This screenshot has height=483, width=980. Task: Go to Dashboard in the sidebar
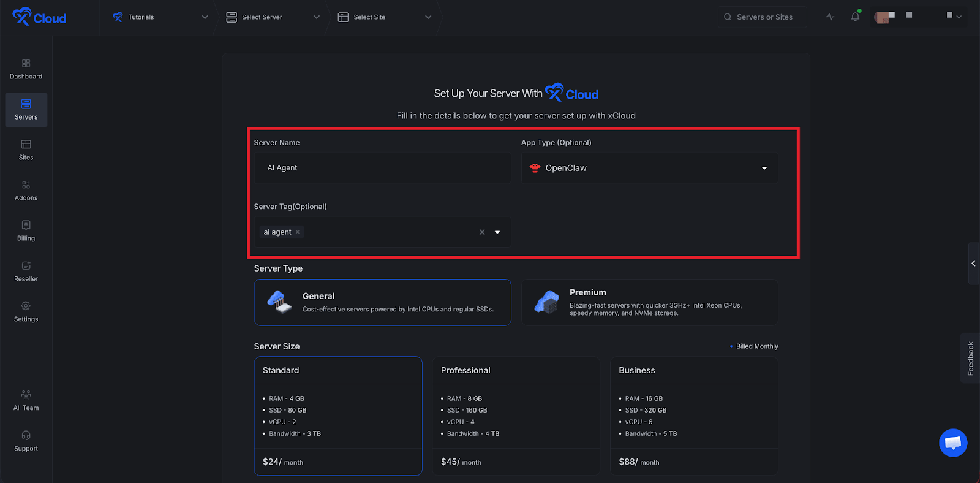pos(26,69)
